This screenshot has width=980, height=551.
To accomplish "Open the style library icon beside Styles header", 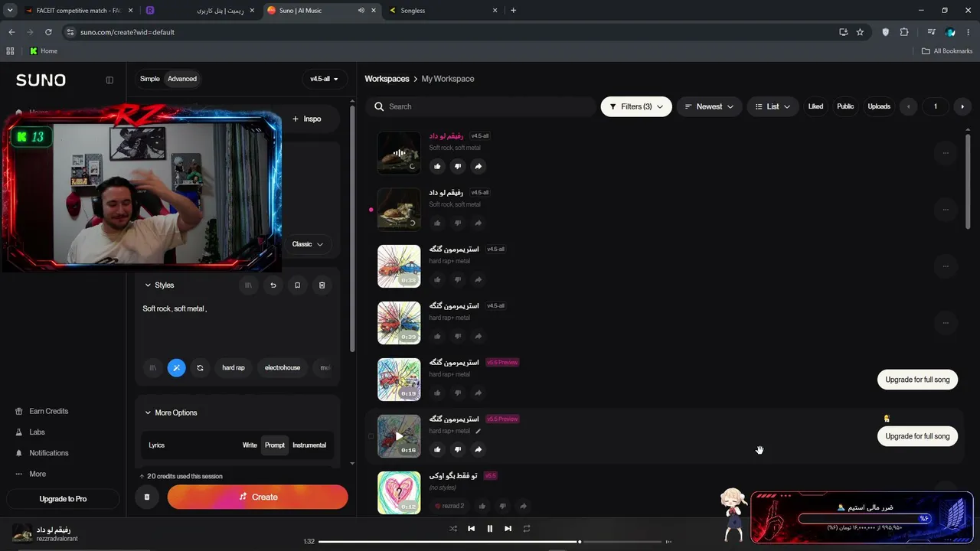I will tap(248, 285).
